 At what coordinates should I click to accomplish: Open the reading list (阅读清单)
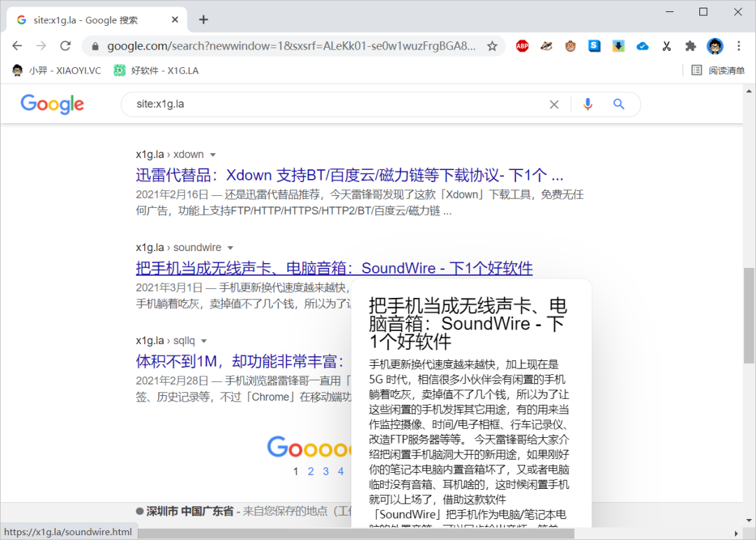[718, 71]
